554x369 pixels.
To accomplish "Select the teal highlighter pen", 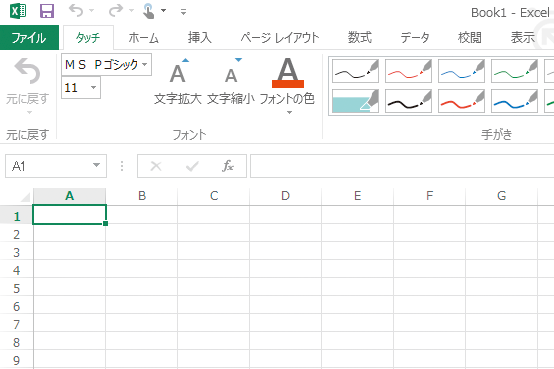I will pos(355,101).
